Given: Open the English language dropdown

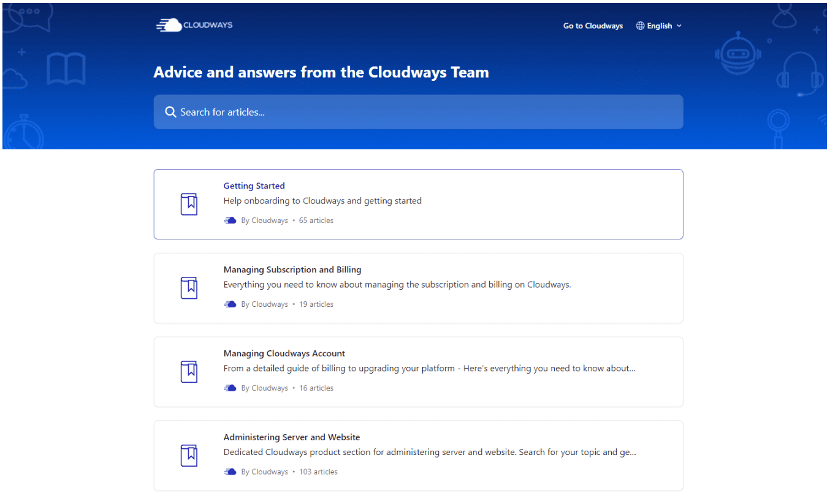Looking at the screenshot, I should click(659, 26).
